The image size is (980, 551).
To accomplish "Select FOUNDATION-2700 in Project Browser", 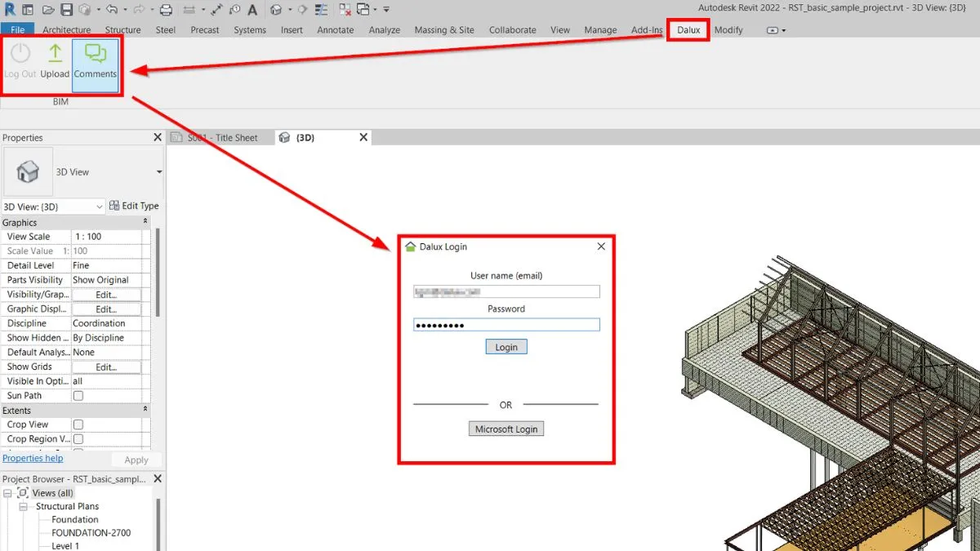I will click(x=91, y=533).
